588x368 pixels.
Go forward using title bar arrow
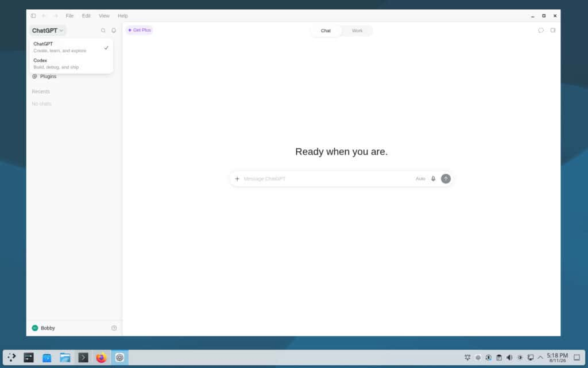(56, 16)
